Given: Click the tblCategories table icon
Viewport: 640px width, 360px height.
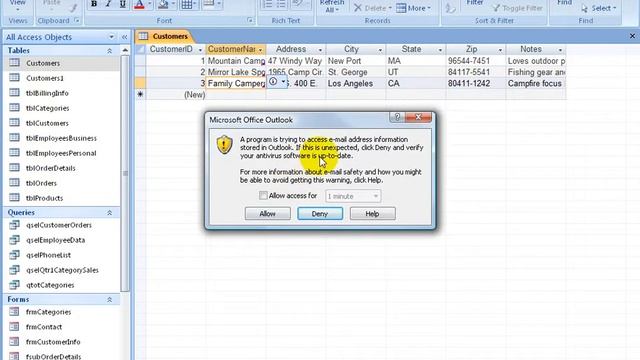Looking at the screenshot, I should click(14, 108).
